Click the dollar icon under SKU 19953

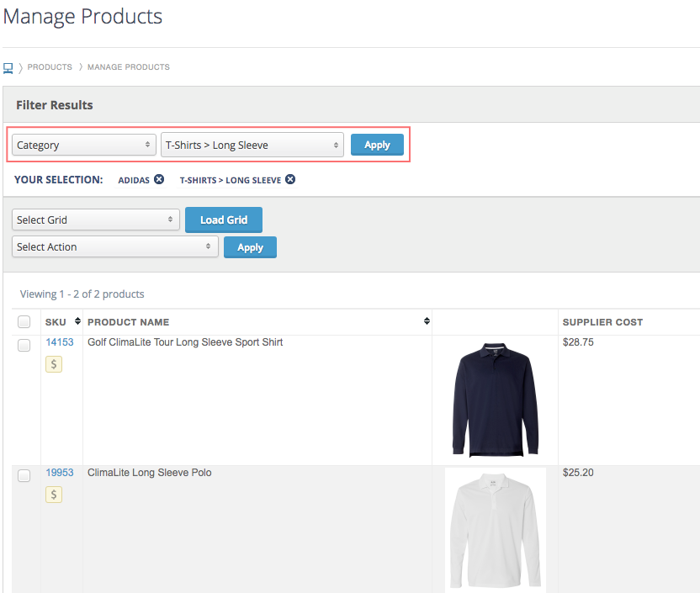click(x=54, y=495)
